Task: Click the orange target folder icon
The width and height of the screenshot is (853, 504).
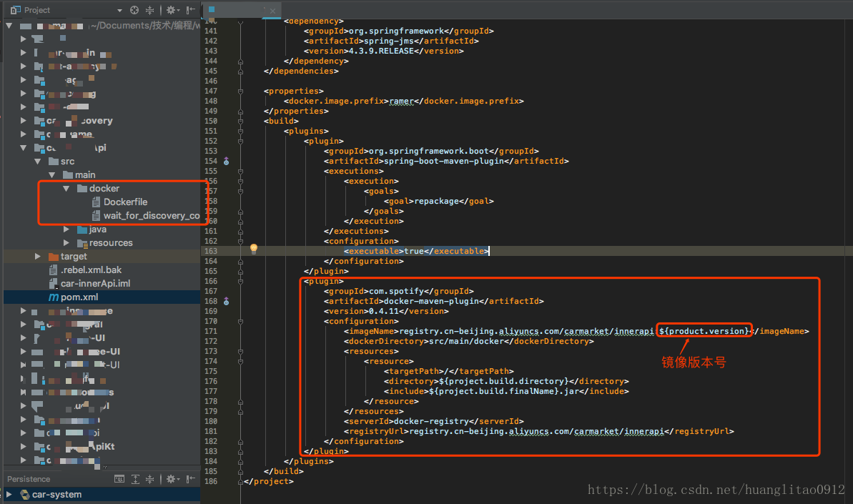Action: click(54, 256)
